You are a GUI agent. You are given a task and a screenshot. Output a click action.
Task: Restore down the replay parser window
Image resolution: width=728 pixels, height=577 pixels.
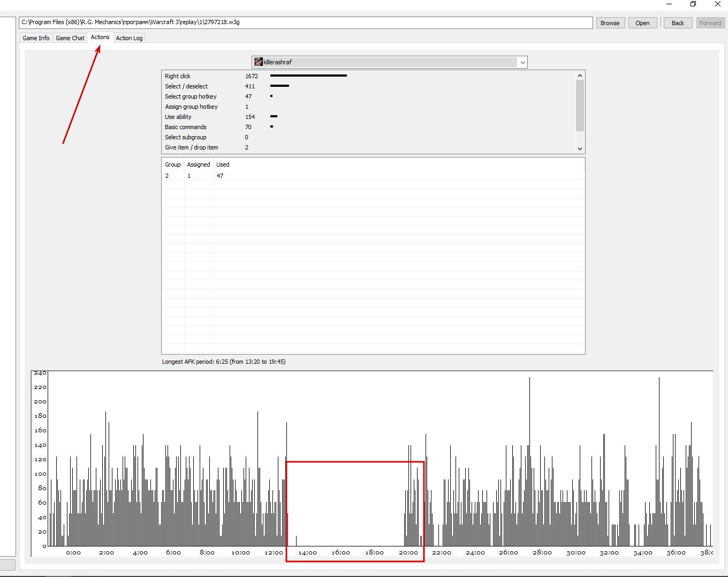[693, 4]
